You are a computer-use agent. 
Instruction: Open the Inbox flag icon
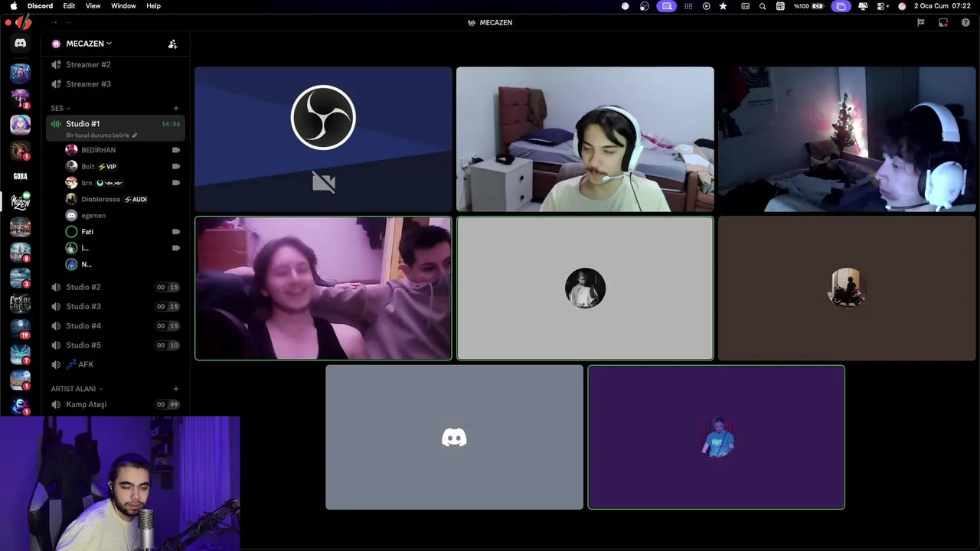point(921,22)
